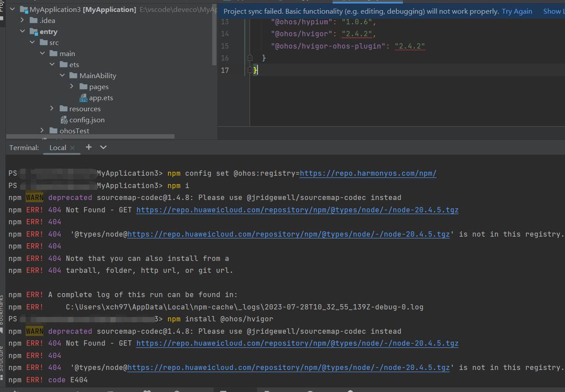Toggle code fold marker on line 17

pos(250,70)
